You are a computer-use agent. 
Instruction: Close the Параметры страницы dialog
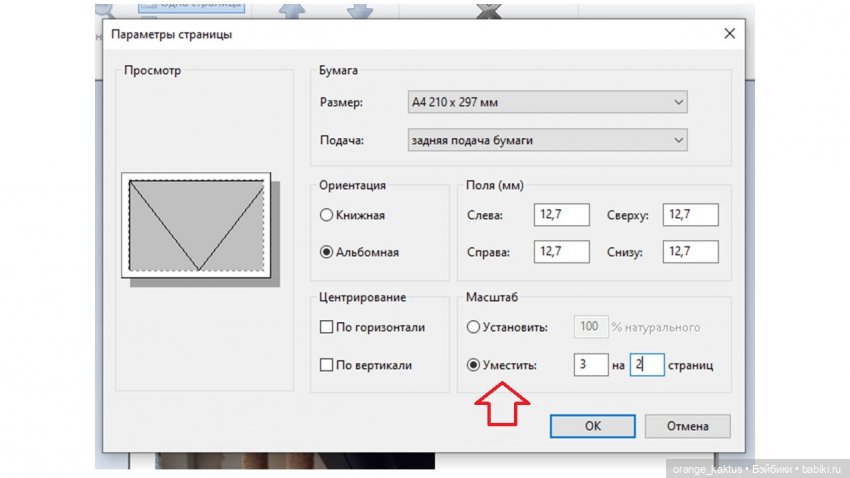pyautogui.click(x=728, y=35)
